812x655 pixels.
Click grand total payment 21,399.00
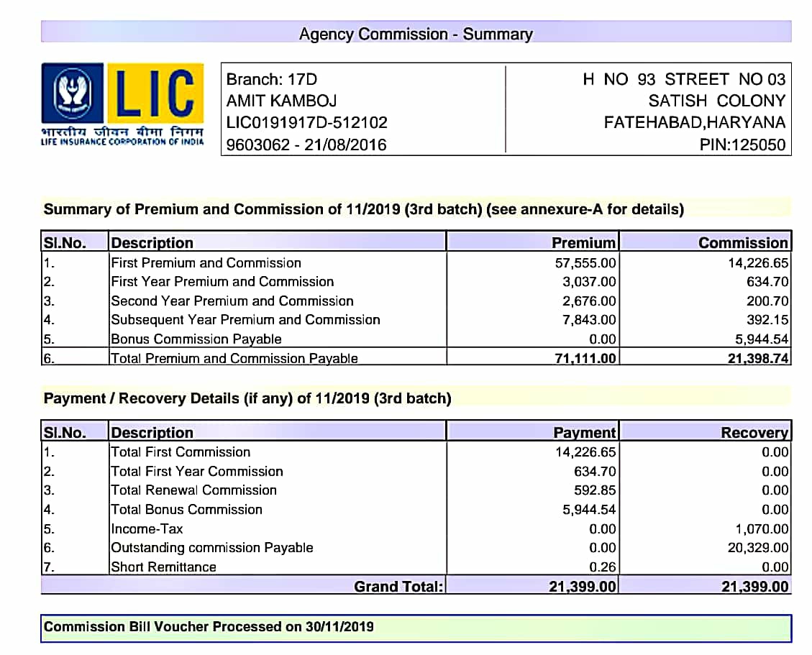pyautogui.click(x=583, y=586)
